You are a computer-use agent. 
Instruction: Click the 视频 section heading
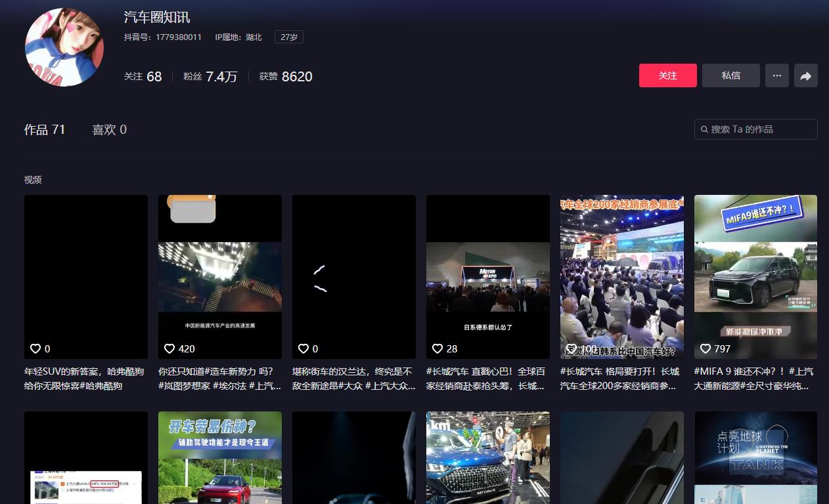(x=33, y=180)
